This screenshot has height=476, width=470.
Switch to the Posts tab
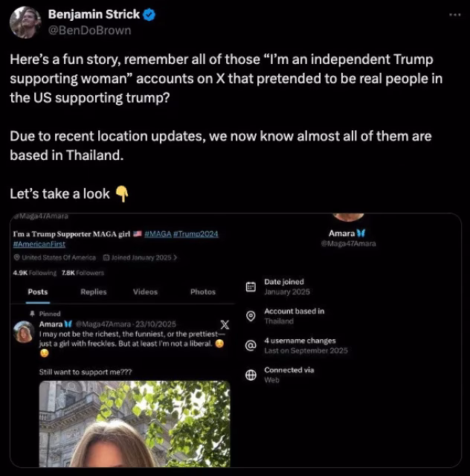[x=38, y=292]
